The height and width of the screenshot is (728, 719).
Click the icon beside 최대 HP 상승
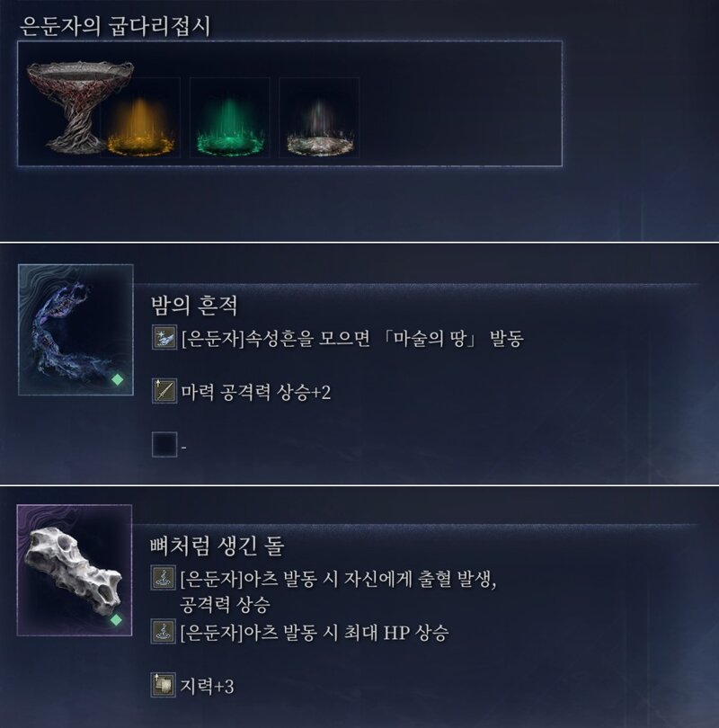point(163,632)
